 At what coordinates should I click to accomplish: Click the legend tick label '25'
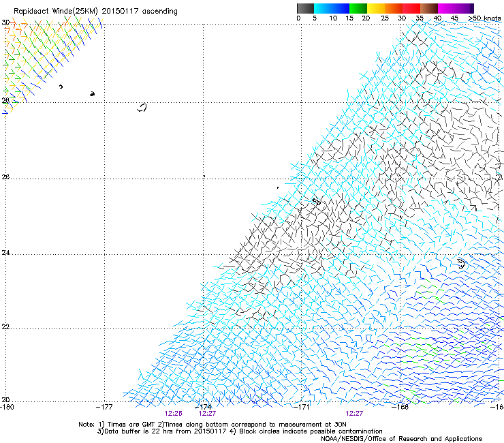tap(385, 18)
